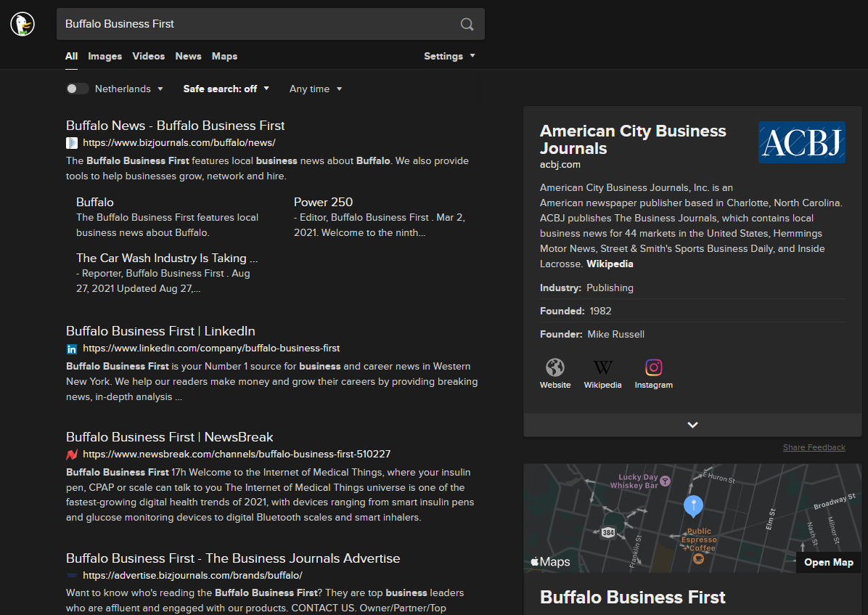Click the advertise.bizjournals.com URL

pyautogui.click(x=192, y=576)
